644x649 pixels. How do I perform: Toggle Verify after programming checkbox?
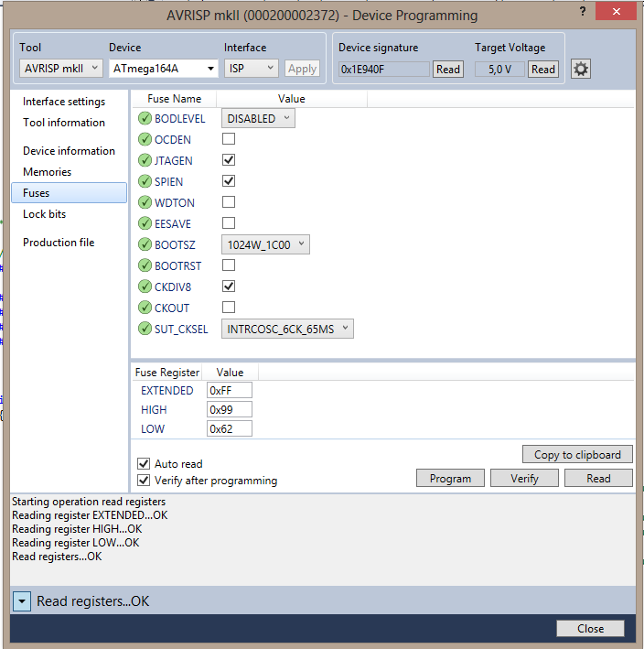[144, 481]
